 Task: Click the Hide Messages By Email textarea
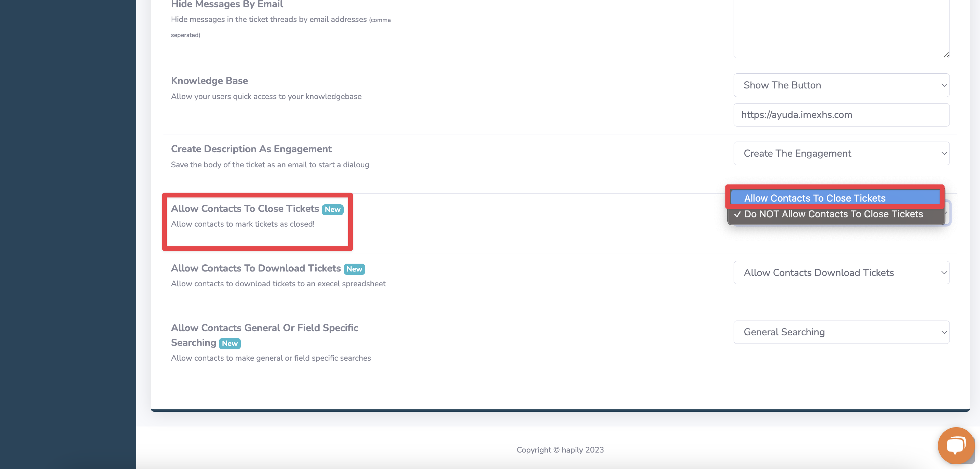tap(841, 27)
